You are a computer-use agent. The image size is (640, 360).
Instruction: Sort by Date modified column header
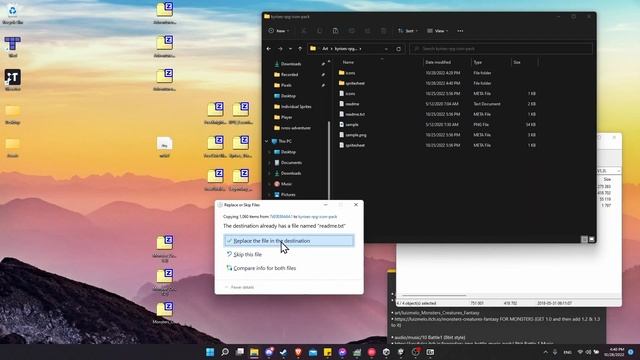click(x=438, y=62)
